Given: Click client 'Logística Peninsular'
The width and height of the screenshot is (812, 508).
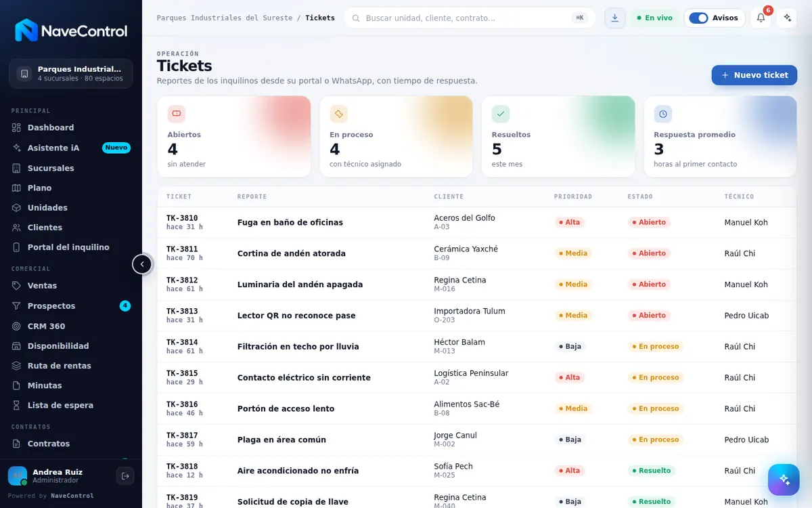Looking at the screenshot, I should [x=471, y=373].
